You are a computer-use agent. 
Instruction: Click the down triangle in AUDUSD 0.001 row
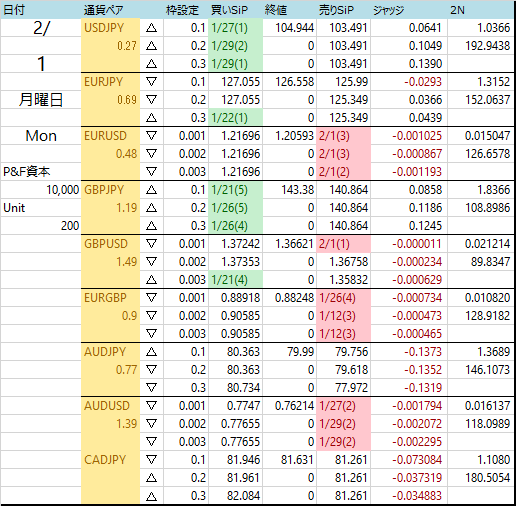pos(152,406)
